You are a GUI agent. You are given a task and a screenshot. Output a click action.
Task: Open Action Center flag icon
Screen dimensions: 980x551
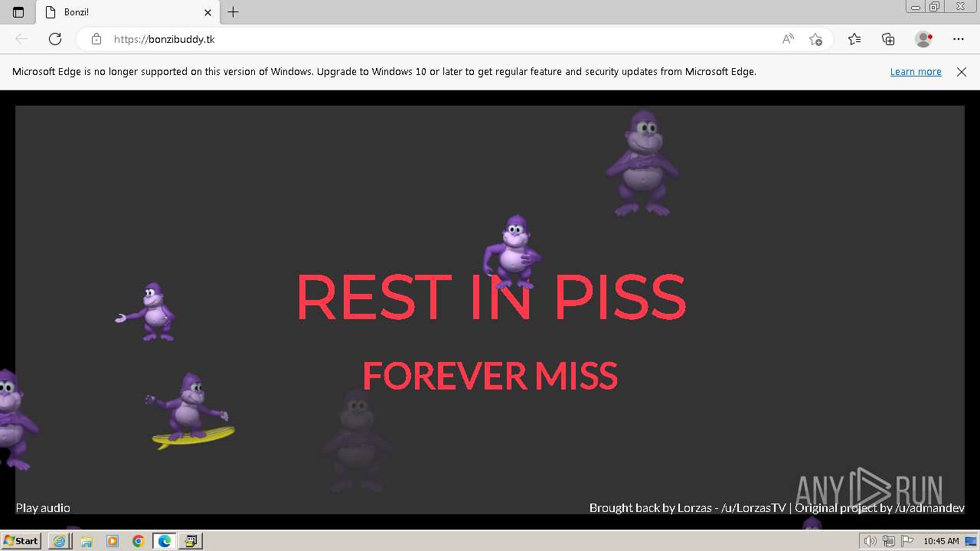[906, 541]
